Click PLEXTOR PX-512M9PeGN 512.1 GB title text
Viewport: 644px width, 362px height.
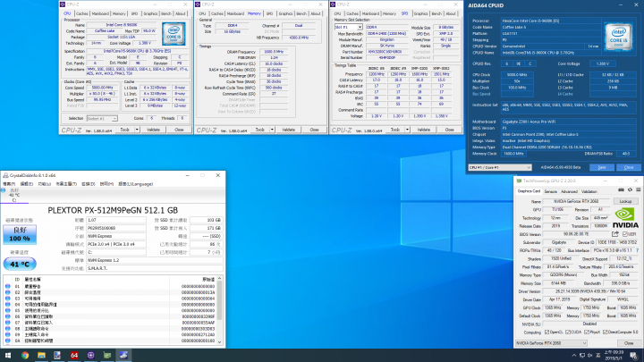click(x=113, y=210)
